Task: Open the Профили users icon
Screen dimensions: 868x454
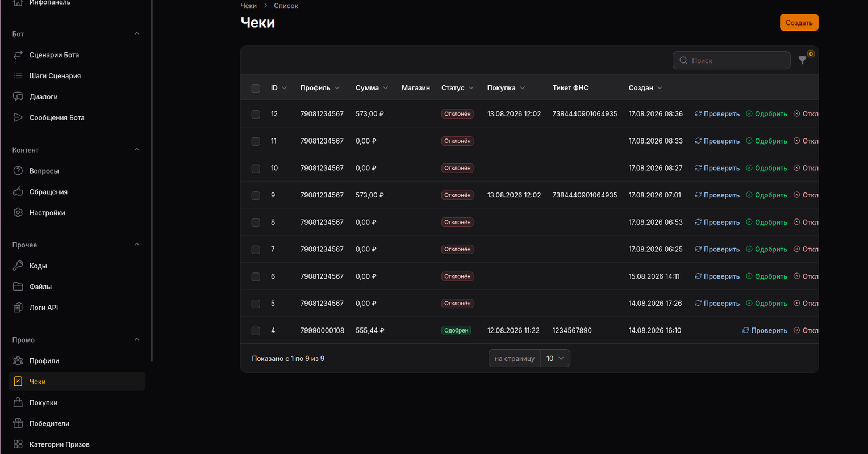Action: [x=18, y=361]
